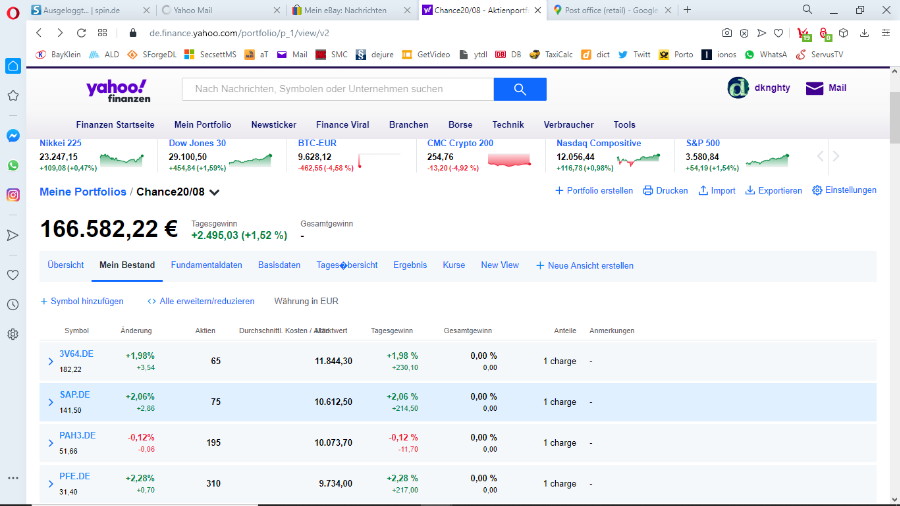This screenshot has width=900, height=506.
Task: Click the Drucken printer option
Action: (665, 191)
